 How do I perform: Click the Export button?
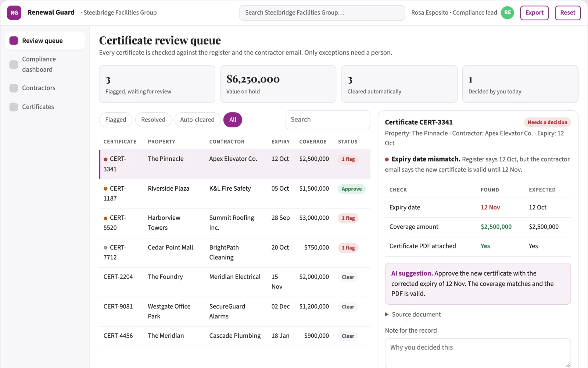(x=534, y=13)
